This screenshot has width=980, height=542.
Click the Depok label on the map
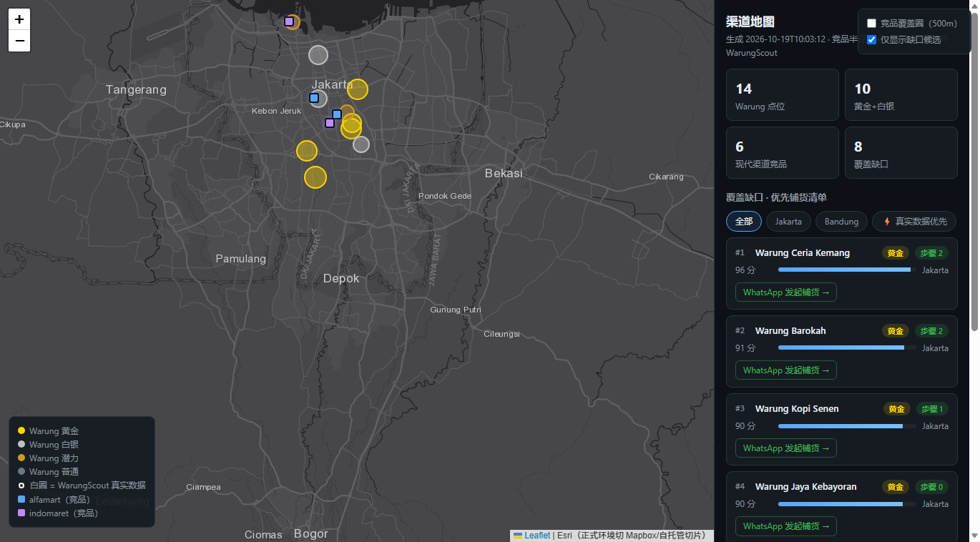[x=341, y=278]
